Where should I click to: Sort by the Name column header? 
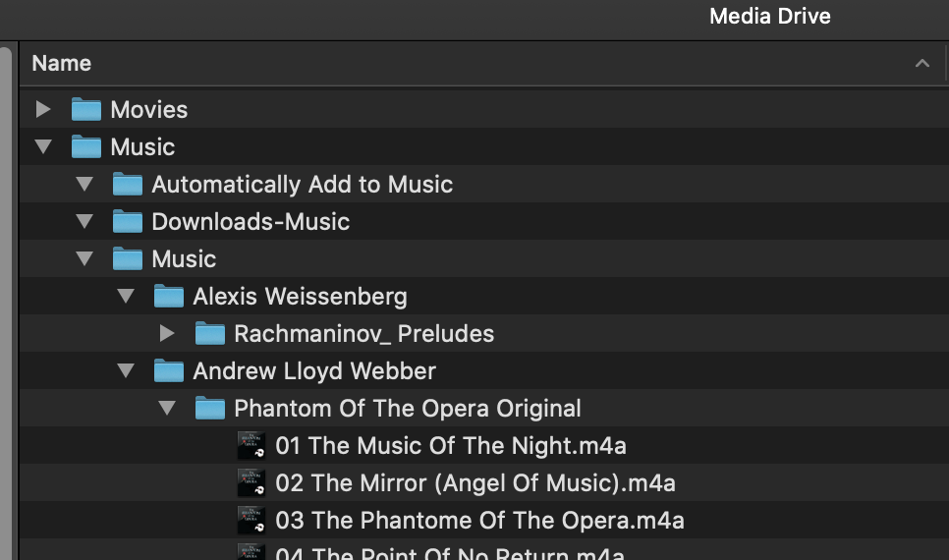[x=61, y=64]
